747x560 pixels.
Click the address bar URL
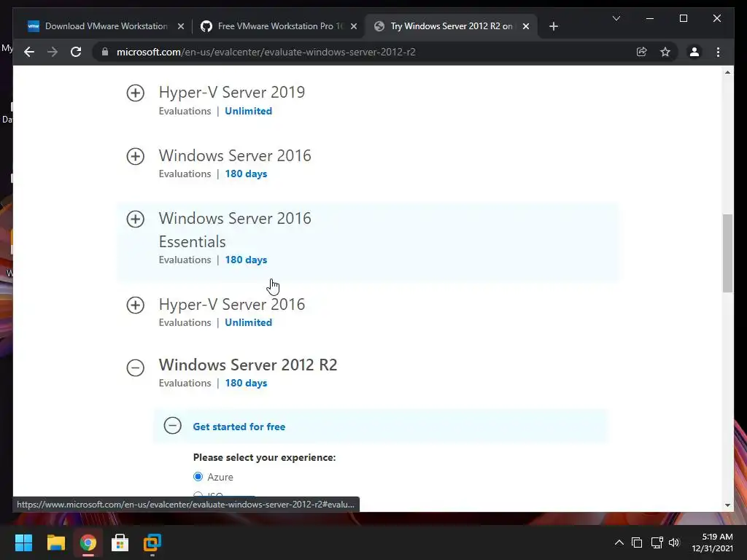point(266,52)
